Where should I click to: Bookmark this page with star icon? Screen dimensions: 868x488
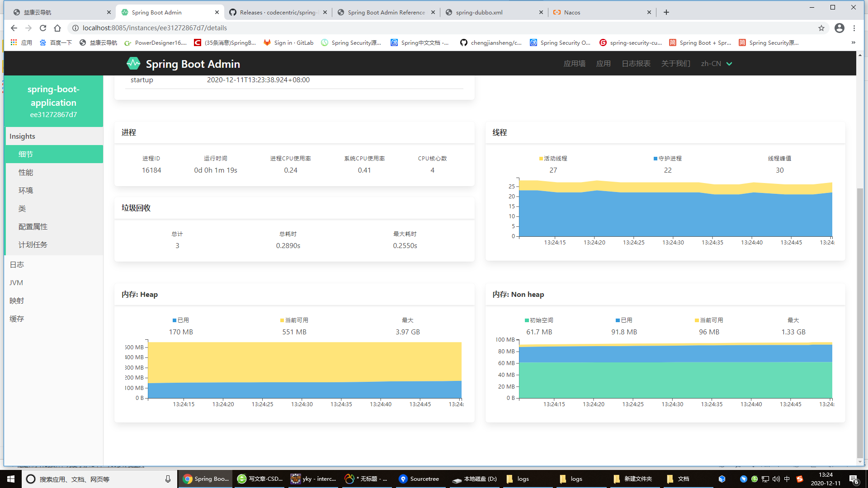(x=821, y=28)
